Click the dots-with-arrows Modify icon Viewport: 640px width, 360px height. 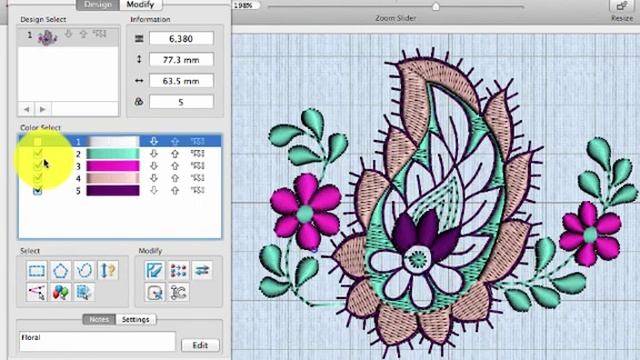[178, 271]
